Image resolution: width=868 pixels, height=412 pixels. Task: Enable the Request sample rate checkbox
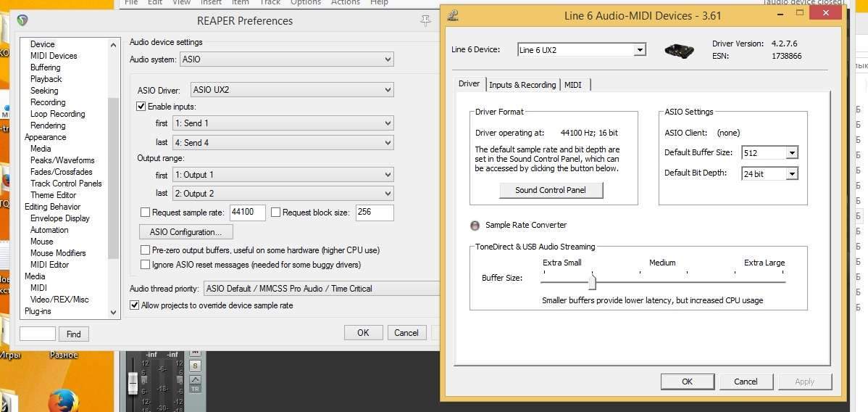[146, 213]
